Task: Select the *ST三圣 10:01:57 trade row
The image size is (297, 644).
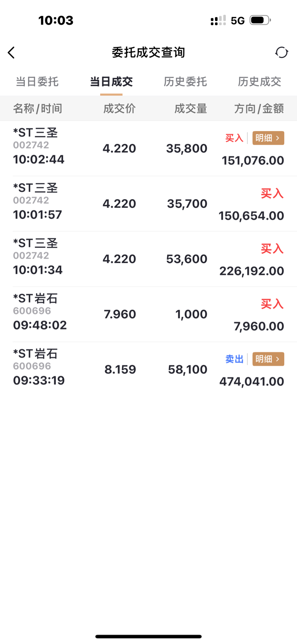Action: tap(148, 204)
